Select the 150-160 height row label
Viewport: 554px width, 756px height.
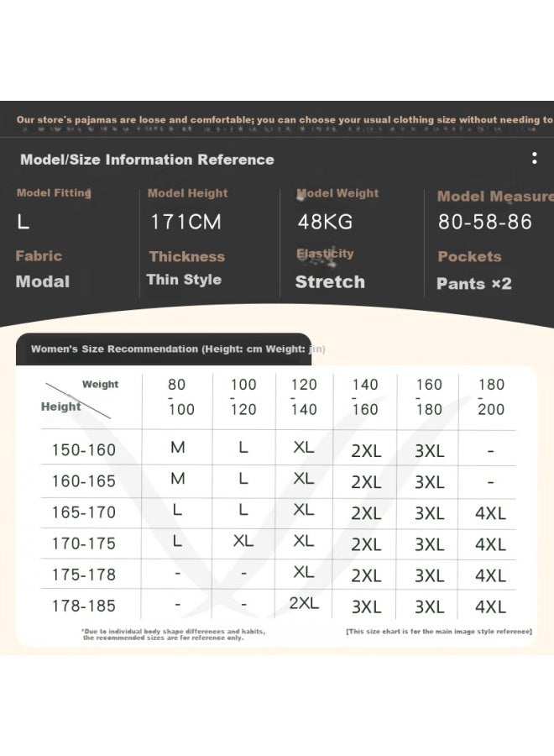click(x=84, y=450)
